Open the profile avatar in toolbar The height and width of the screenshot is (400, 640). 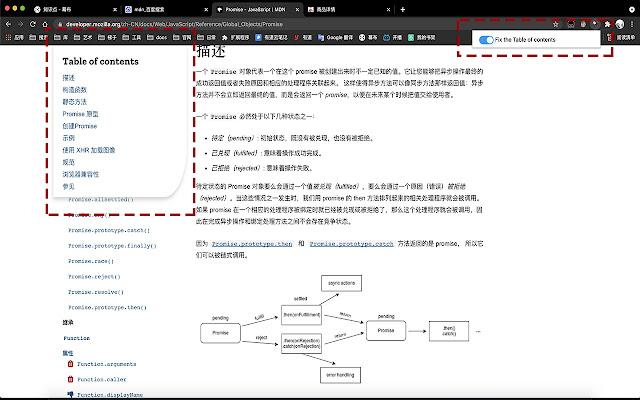pyautogui.click(x=620, y=24)
